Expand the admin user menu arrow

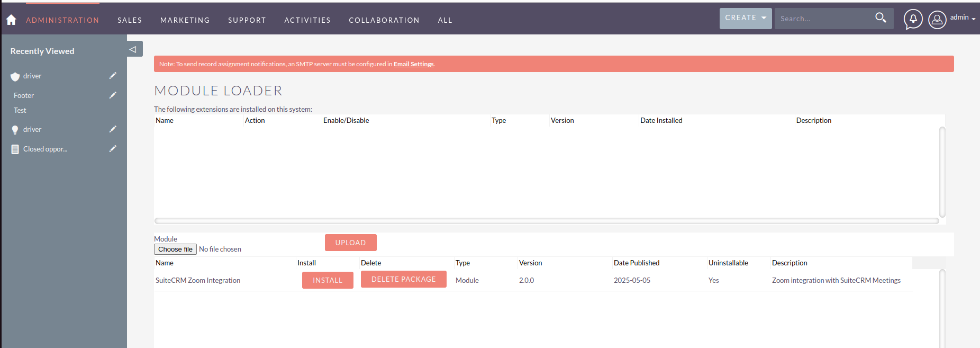click(x=974, y=19)
